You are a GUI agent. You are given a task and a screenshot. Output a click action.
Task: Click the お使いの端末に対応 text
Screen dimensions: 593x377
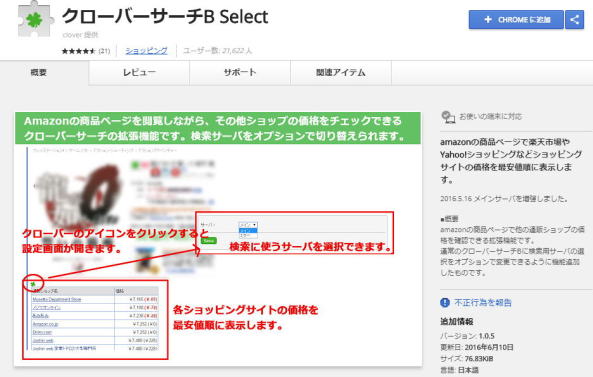pos(491,116)
